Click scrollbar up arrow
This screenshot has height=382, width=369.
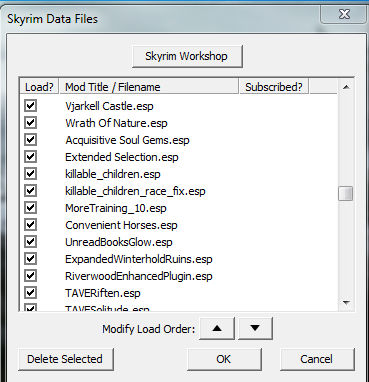coord(346,87)
